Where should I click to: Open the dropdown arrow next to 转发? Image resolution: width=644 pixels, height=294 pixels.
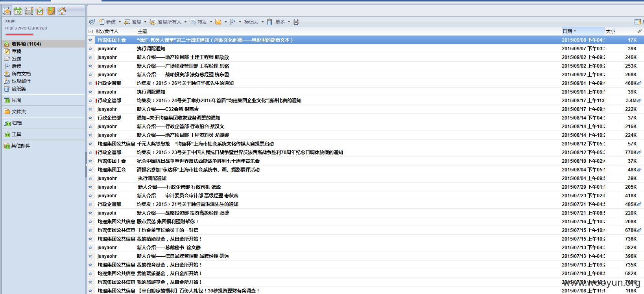(211, 22)
